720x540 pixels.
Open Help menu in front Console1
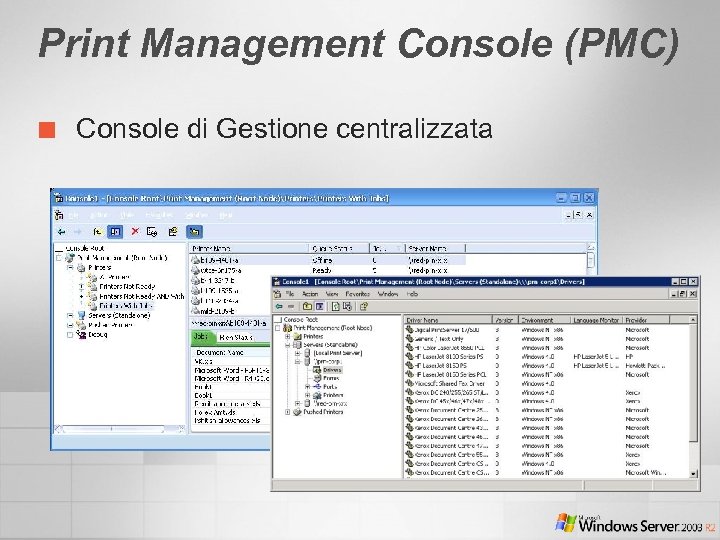[412, 294]
